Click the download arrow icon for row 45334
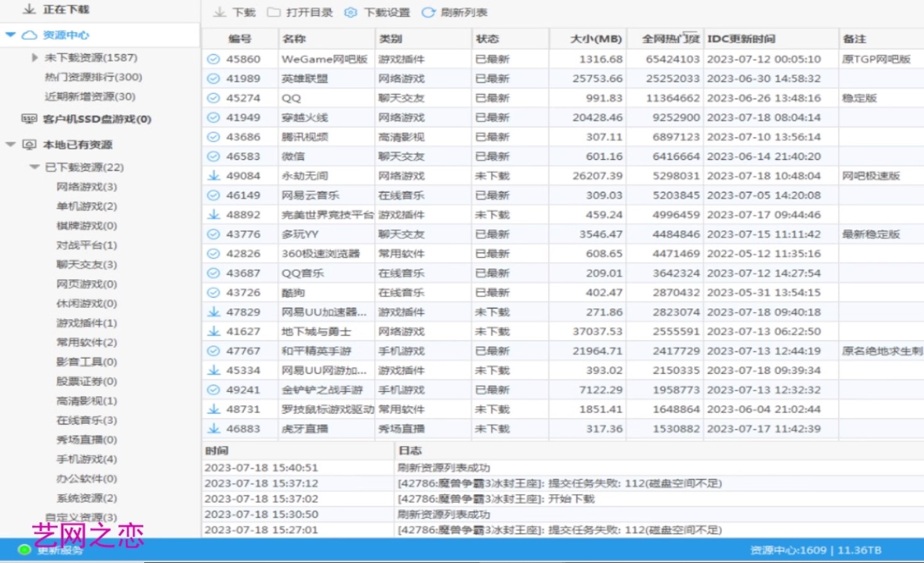924x563 pixels. pyautogui.click(x=214, y=370)
